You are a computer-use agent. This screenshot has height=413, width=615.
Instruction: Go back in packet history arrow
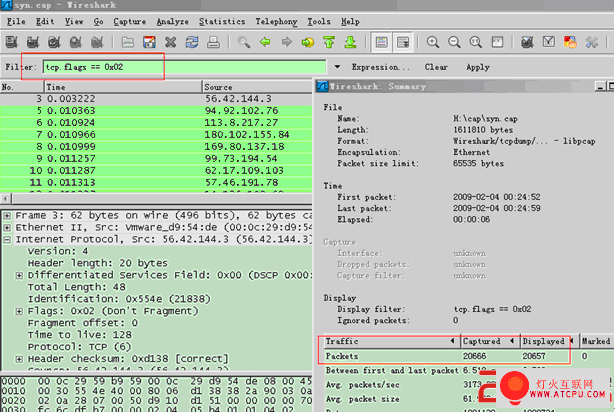click(265, 42)
